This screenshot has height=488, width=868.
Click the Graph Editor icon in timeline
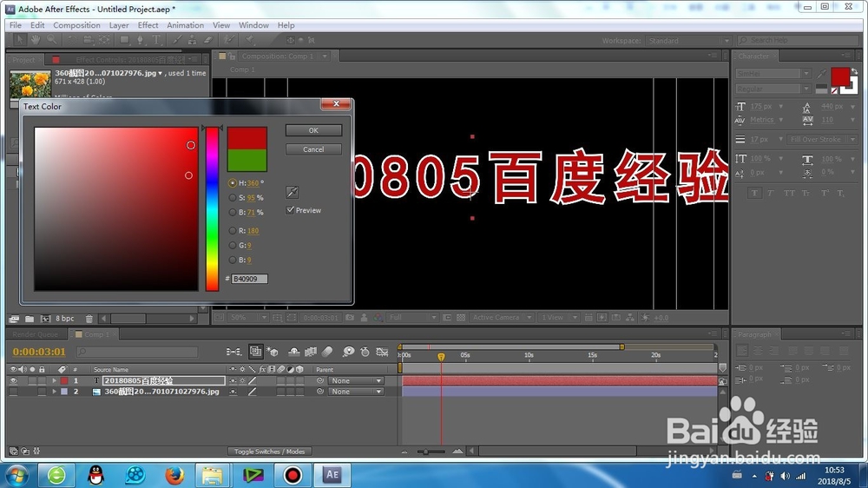point(382,352)
